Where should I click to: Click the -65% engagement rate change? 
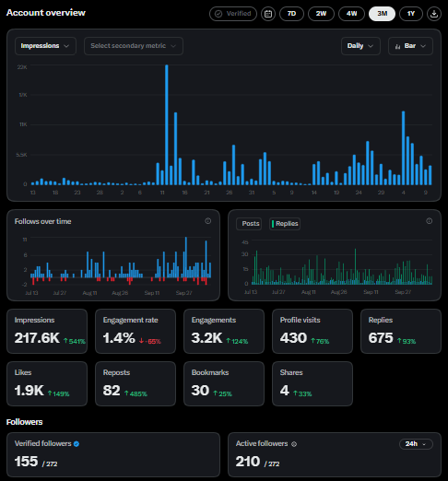tap(150, 341)
